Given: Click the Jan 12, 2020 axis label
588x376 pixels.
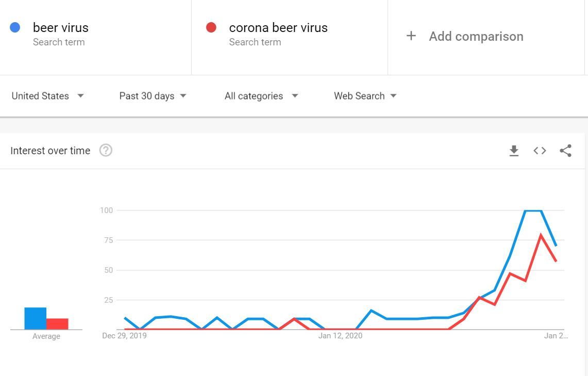Looking at the screenshot, I should pyautogui.click(x=340, y=336).
